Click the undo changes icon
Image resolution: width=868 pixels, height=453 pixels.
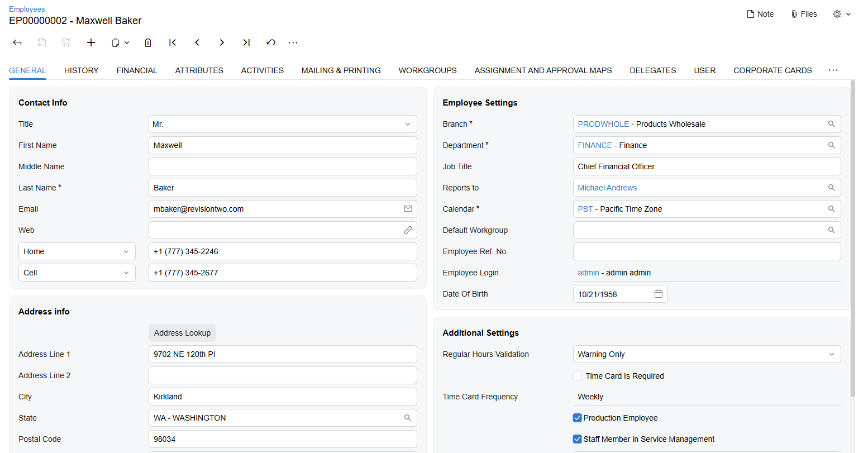(271, 42)
